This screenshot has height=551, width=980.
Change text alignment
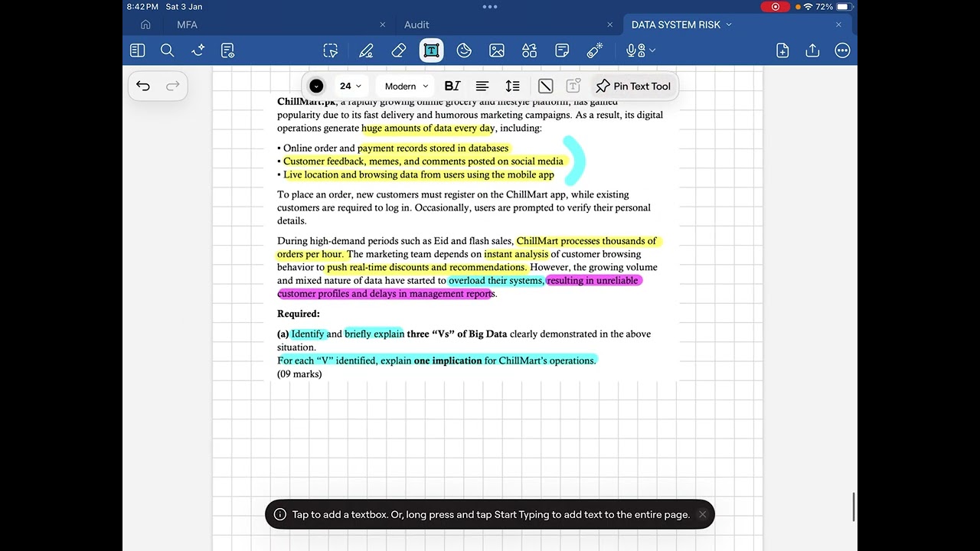[x=482, y=86]
